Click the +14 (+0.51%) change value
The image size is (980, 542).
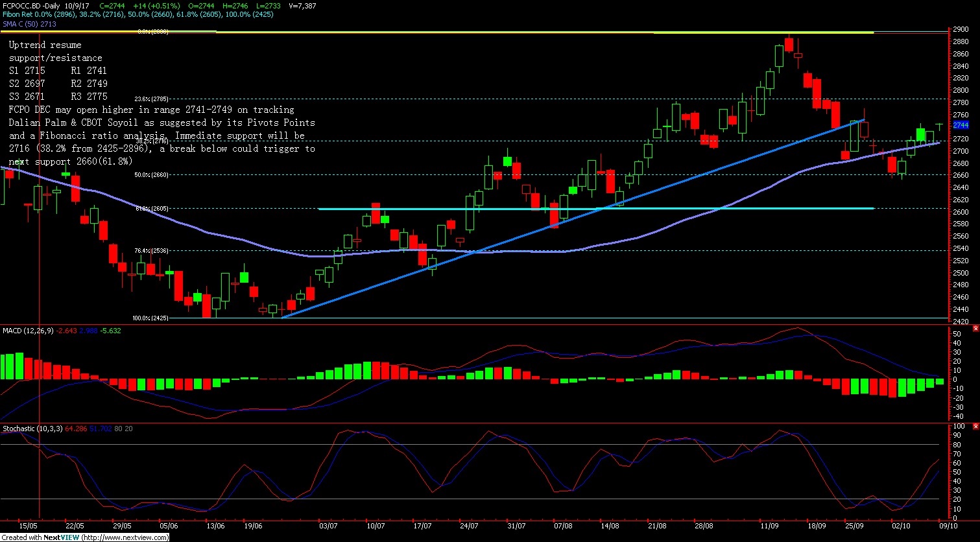[x=155, y=5]
